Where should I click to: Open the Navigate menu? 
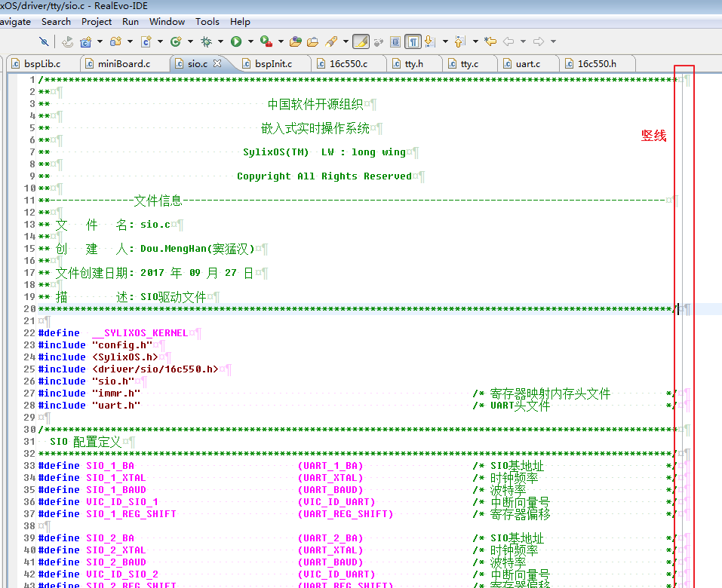coord(15,22)
